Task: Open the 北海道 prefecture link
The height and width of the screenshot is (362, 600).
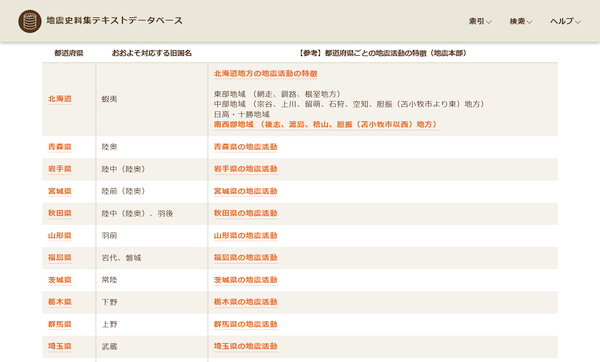Action: tap(60, 99)
